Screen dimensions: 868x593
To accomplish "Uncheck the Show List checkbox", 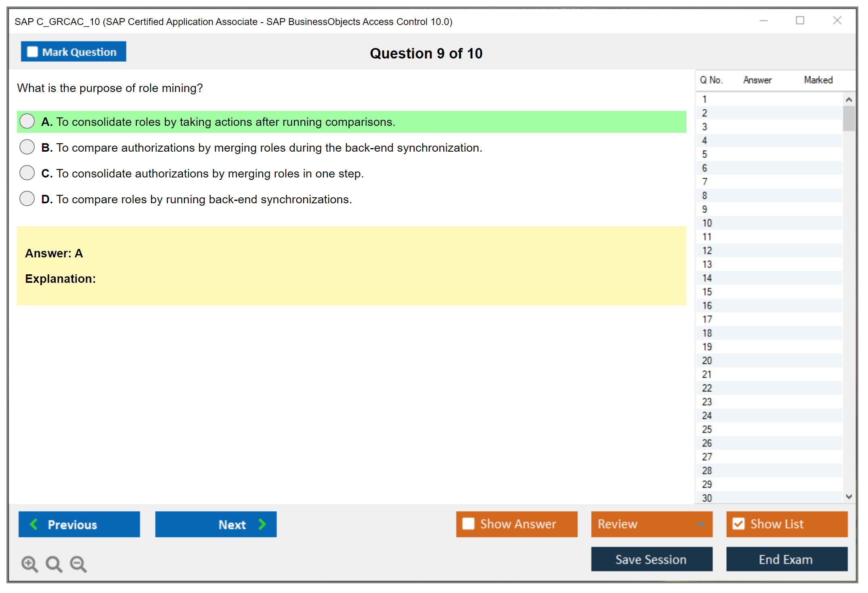I will tap(738, 524).
